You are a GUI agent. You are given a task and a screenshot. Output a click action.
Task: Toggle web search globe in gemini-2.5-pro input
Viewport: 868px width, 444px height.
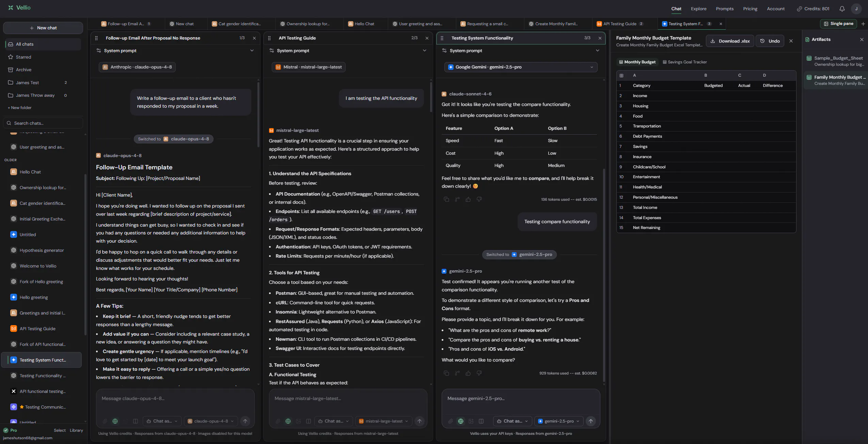[x=461, y=421]
